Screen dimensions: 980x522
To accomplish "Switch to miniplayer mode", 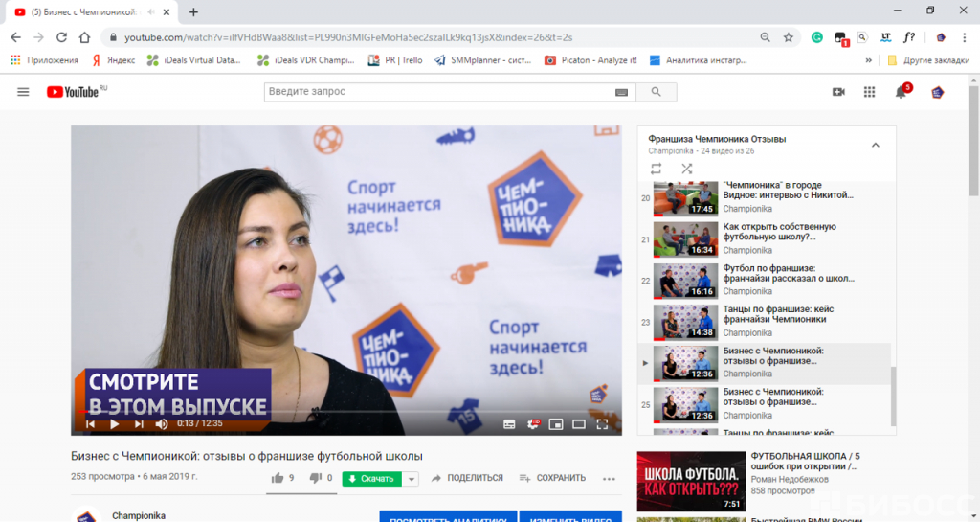I will point(556,424).
